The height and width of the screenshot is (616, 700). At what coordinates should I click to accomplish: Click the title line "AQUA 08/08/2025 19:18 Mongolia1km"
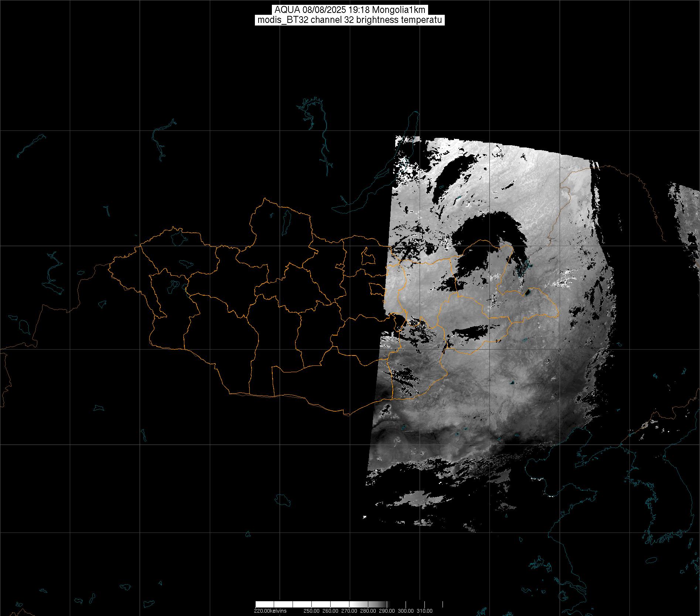click(350, 10)
